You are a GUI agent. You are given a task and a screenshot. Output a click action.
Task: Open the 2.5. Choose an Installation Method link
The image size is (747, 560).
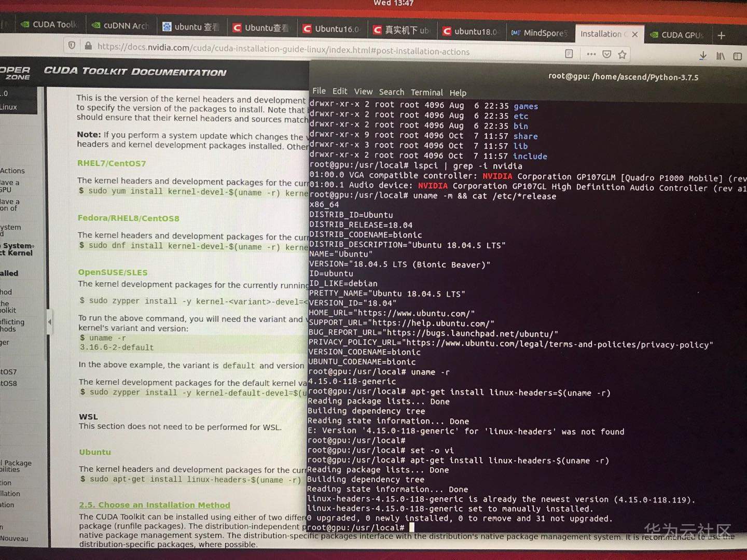155,505
